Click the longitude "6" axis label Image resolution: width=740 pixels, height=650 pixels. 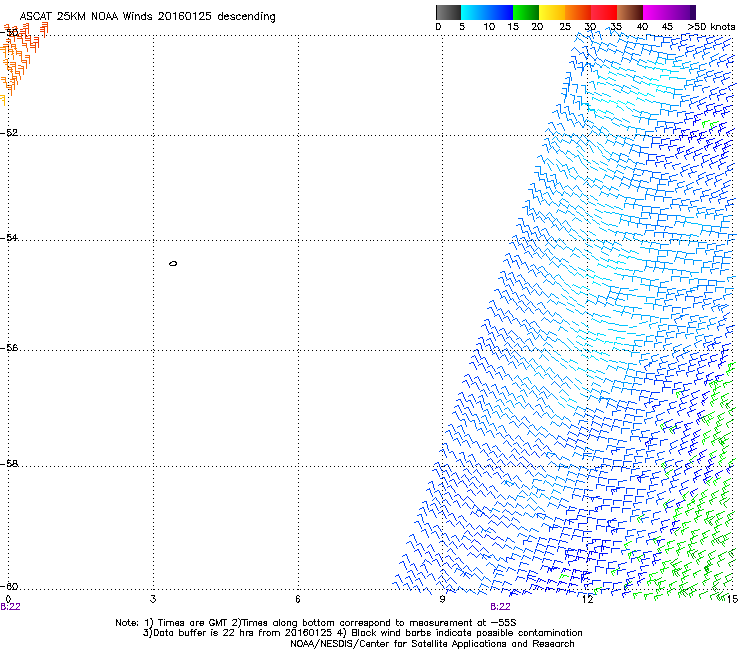coord(298,599)
